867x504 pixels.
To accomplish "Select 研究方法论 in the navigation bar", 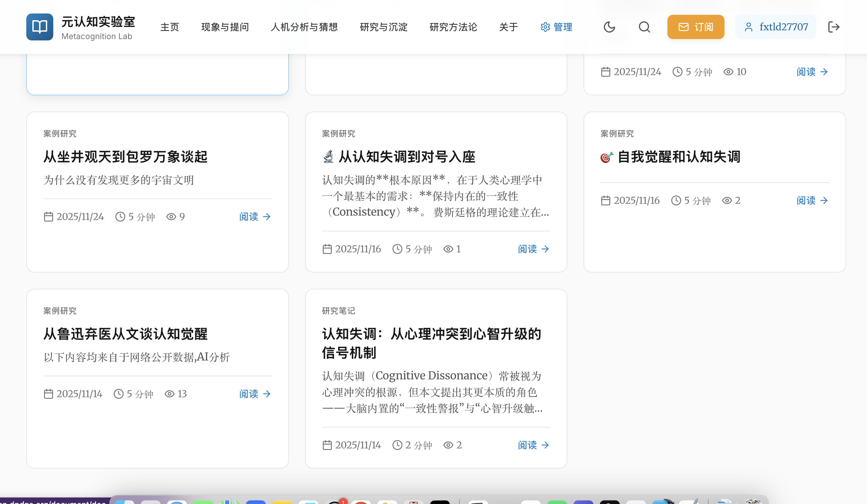I will (453, 27).
